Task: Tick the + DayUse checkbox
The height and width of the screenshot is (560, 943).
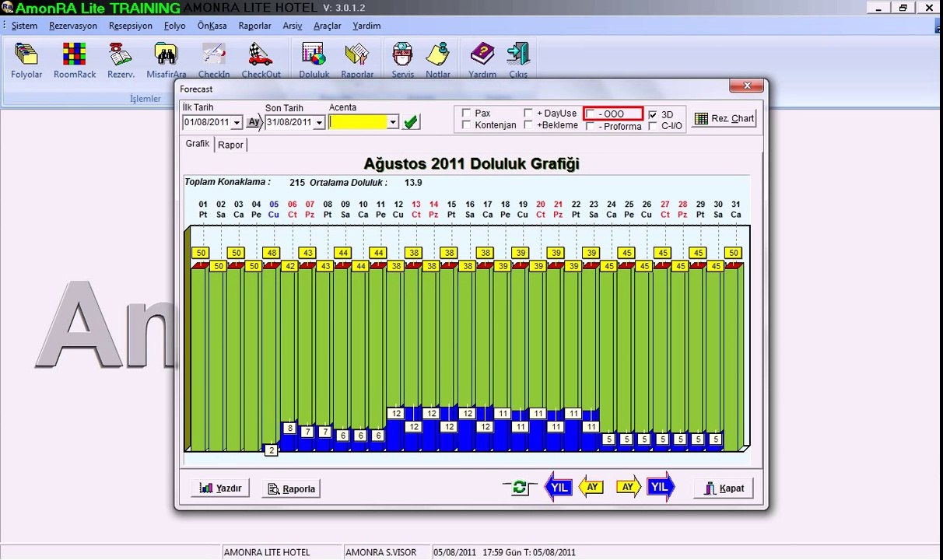Action: (x=528, y=114)
